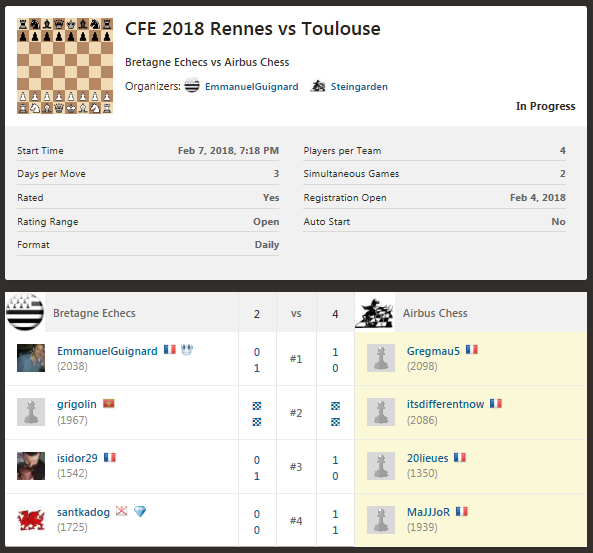Click the diamond membership icon beside santkadog
The image size is (593, 553).
[140, 511]
